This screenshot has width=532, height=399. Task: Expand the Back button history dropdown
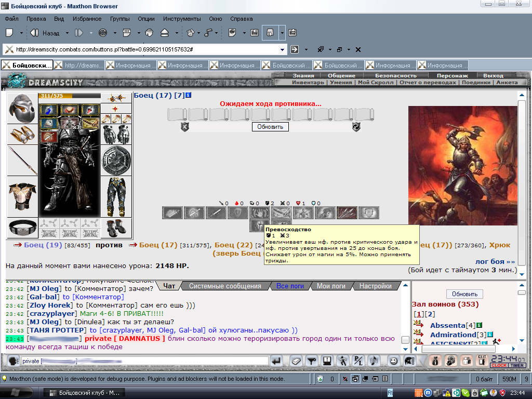[x=67, y=33]
